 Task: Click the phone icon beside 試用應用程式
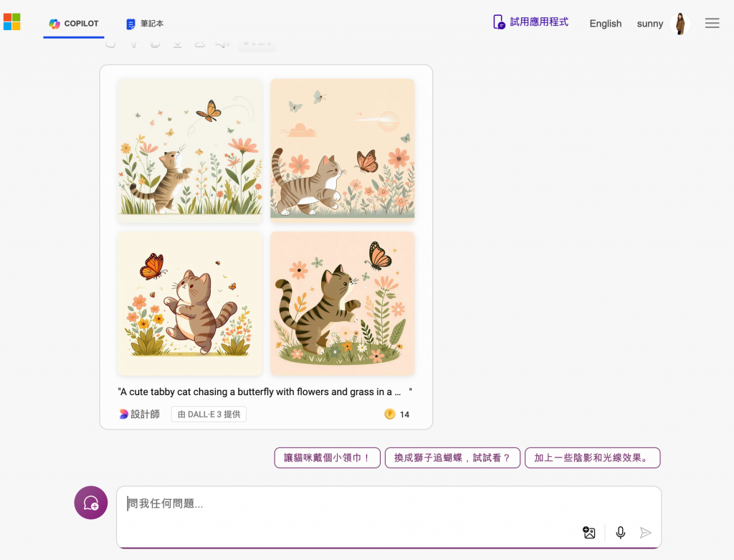tap(499, 22)
